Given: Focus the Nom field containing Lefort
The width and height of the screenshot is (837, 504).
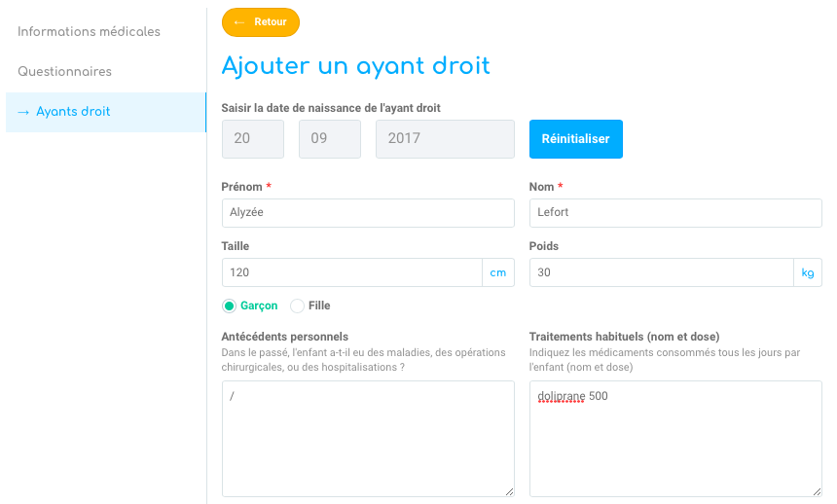Looking at the screenshot, I should tap(675, 213).
